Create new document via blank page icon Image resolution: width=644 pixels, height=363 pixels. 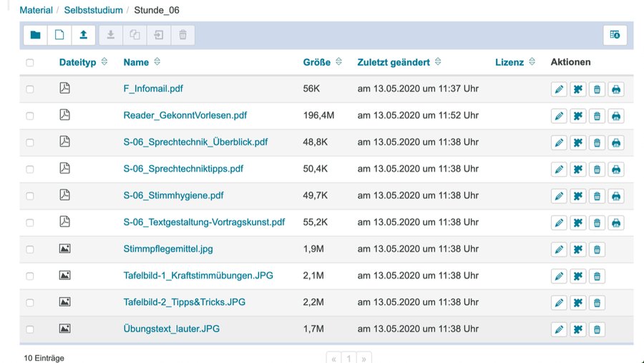[x=59, y=35]
